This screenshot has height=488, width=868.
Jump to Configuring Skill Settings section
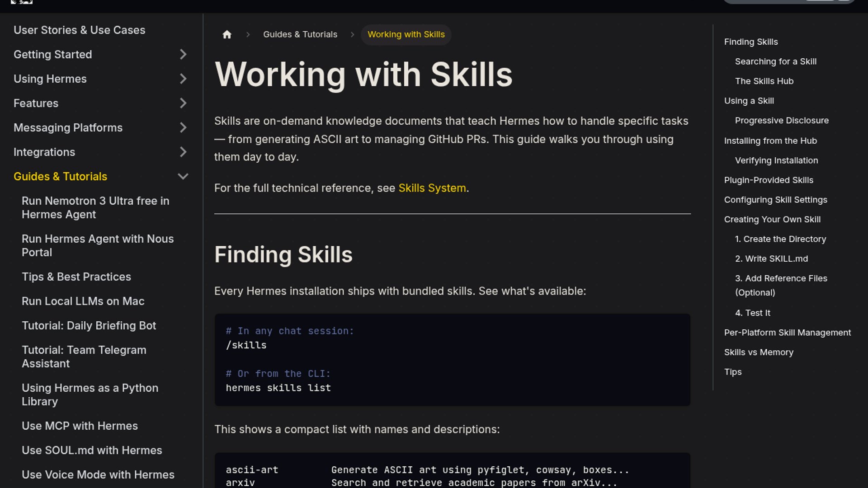pyautogui.click(x=776, y=200)
